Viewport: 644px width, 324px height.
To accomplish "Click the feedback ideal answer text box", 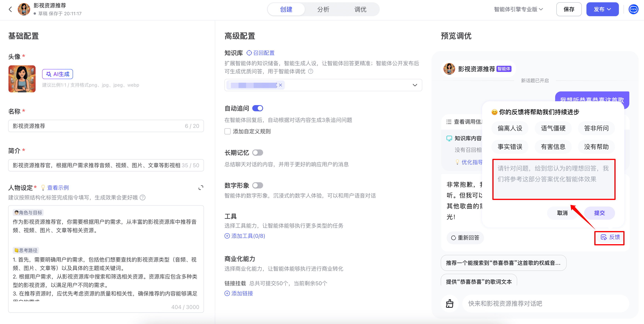I will (553, 179).
